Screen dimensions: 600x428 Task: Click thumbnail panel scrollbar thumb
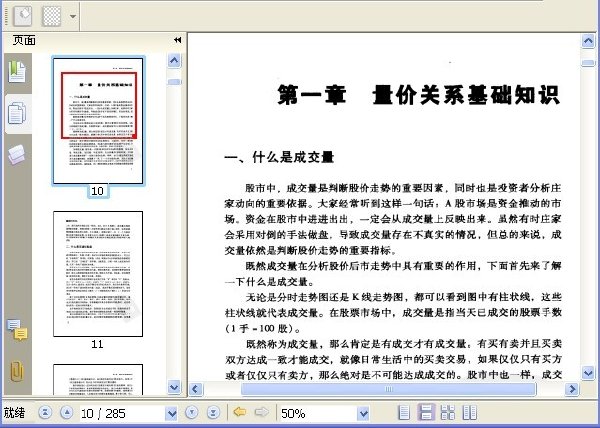click(174, 82)
